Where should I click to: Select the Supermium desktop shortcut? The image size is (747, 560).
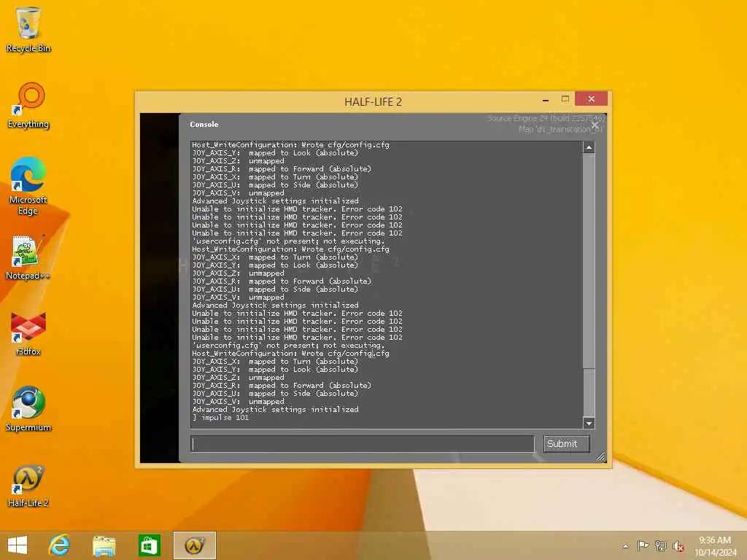point(28,409)
